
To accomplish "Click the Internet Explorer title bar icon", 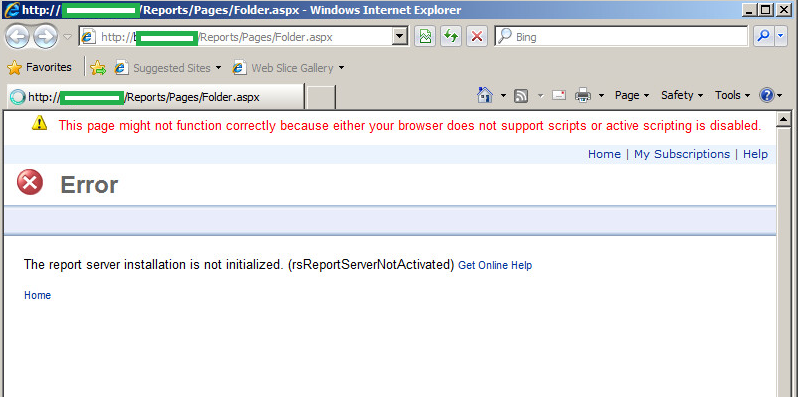I will click(11, 10).
